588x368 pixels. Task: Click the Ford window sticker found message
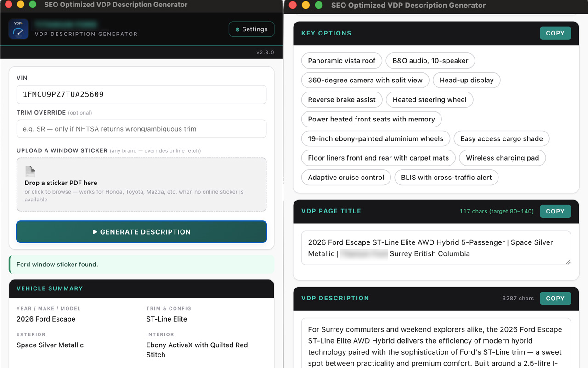click(x=141, y=264)
